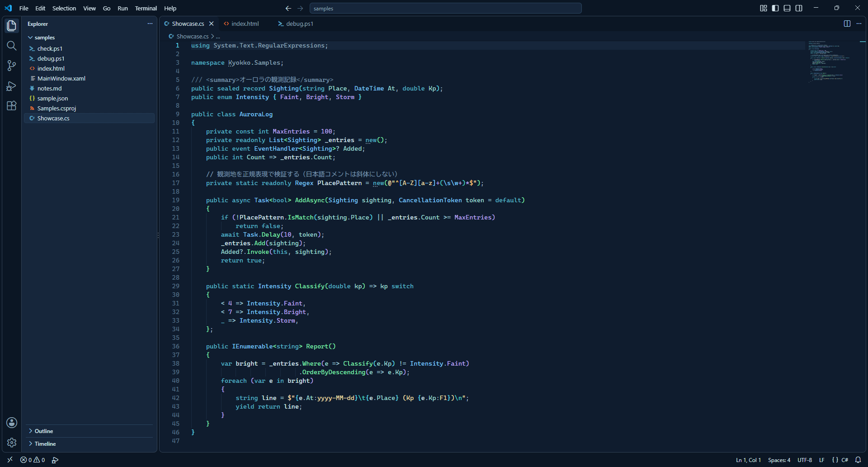Image resolution: width=868 pixels, height=467 pixels.
Task: Click the breadcrumb chevron after Showcase.cs
Action: [212, 36]
